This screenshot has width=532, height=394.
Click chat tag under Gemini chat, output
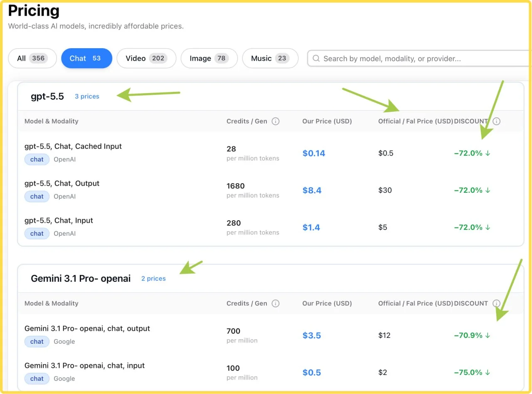[37, 342]
